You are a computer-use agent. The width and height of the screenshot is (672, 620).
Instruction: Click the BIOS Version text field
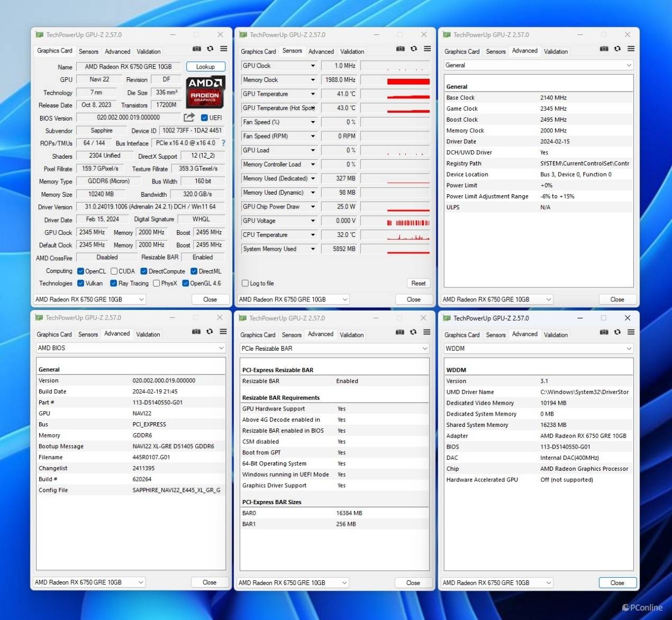128,117
